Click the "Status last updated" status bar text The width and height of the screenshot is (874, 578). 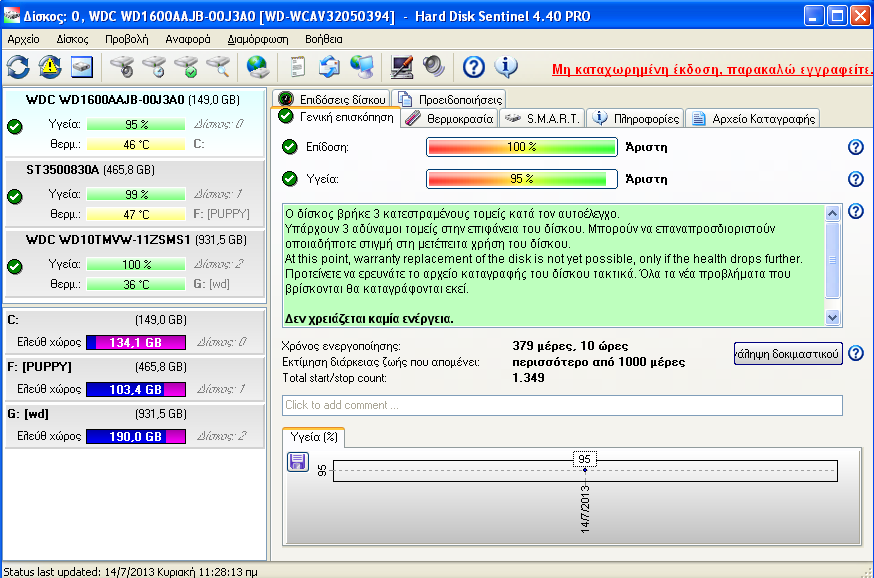[x=130, y=572]
